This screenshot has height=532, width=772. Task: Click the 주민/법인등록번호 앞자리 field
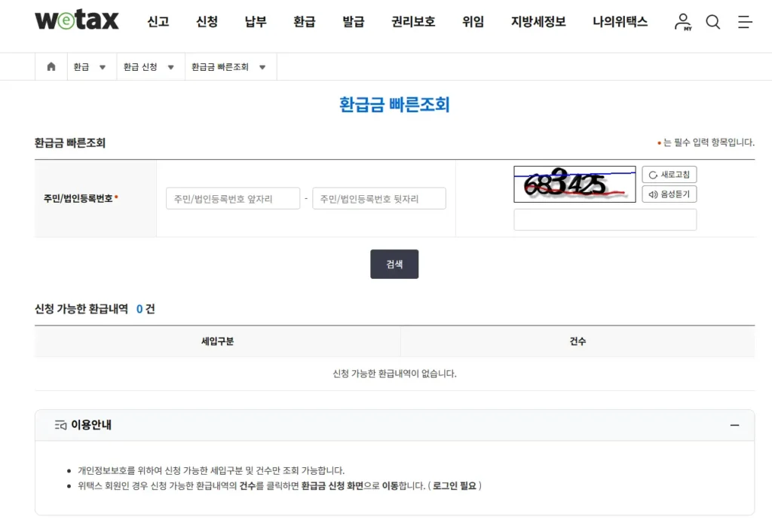pyautogui.click(x=233, y=198)
